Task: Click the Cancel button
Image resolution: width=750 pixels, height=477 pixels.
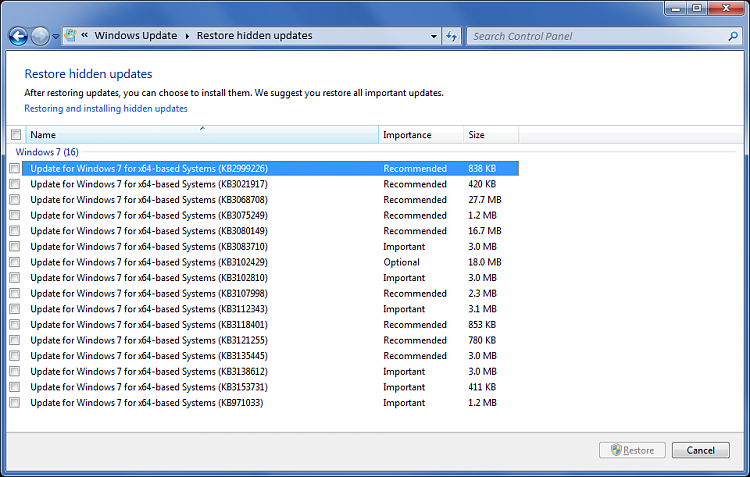Action: 700,450
